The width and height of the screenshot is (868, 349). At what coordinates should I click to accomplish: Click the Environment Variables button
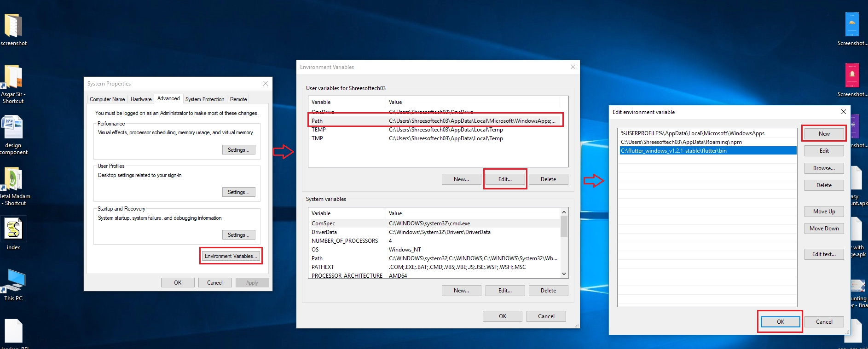coord(231,256)
